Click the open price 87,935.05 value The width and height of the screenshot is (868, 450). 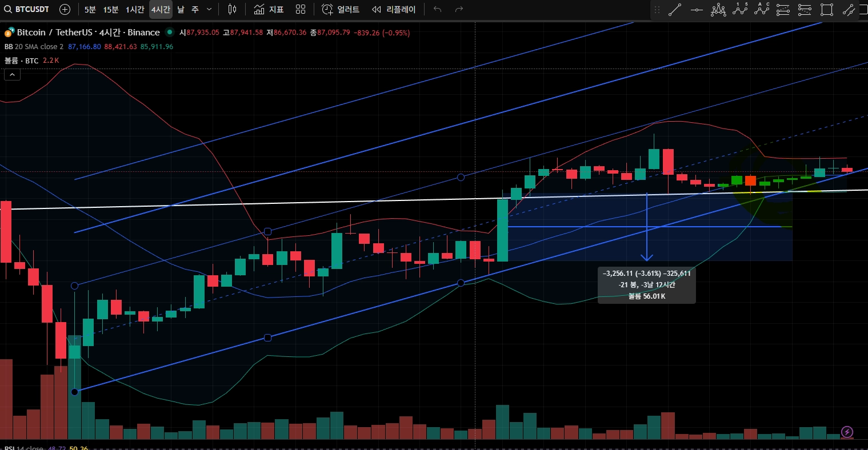tap(203, 33)
